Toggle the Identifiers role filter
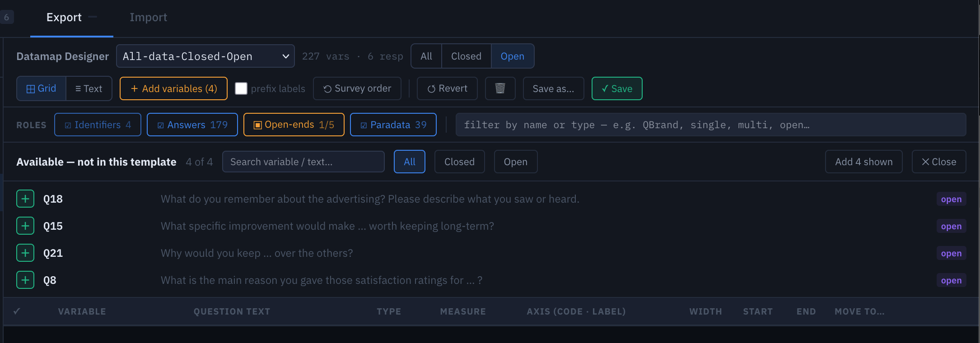The height and width of the screenshot is (343, 980). click(x=98, y=125)
